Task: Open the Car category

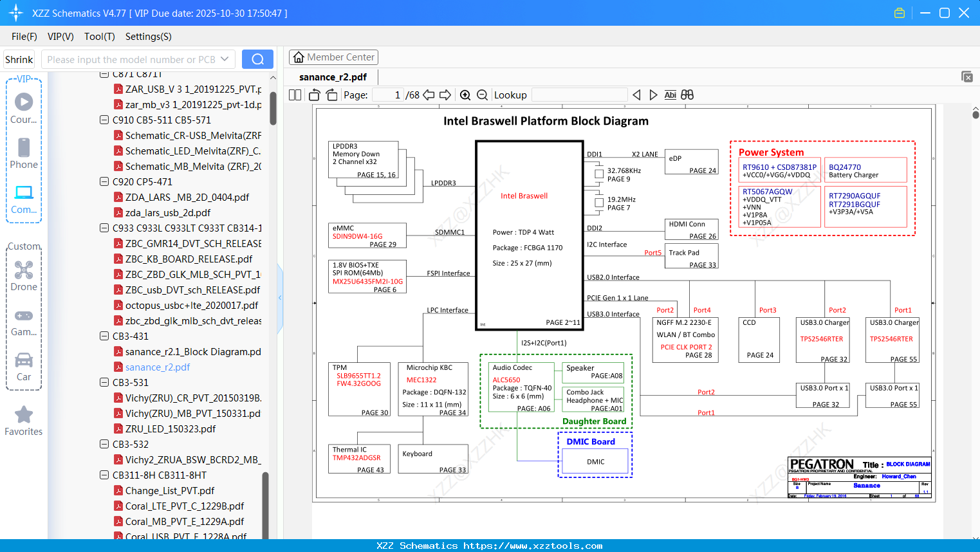Action: pos(24,366)
